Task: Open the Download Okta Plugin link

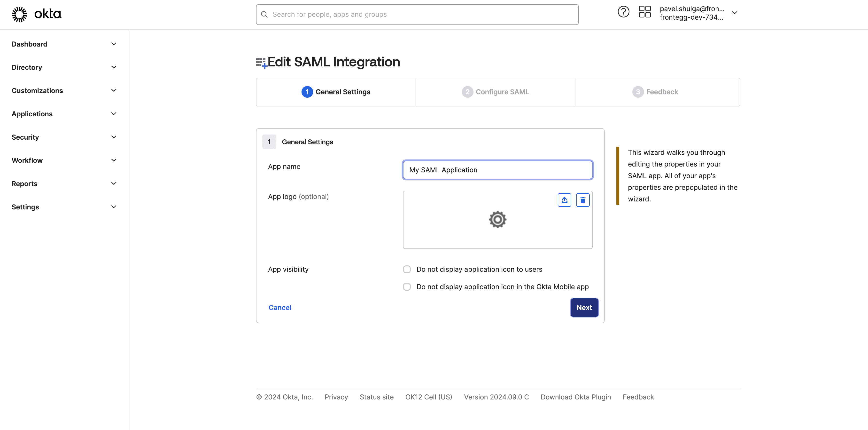Action: tap(575, 397)
